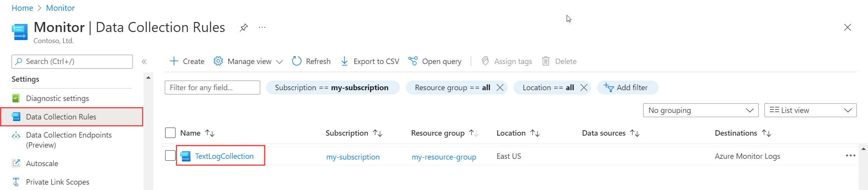The image size is (868, 190).
Task: Open the List view dropdown
Action: (810, 110)
